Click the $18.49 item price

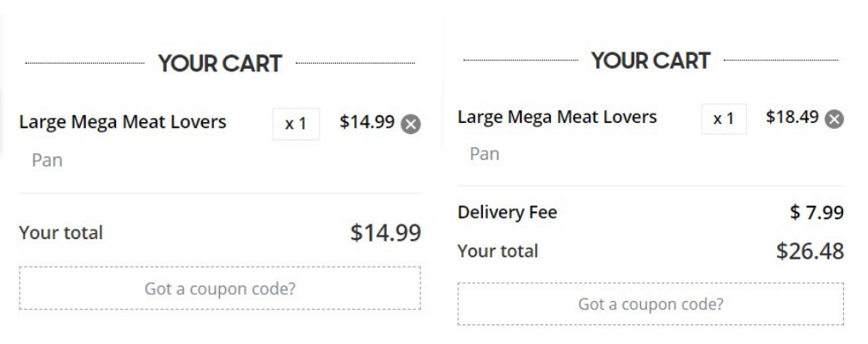792,117
